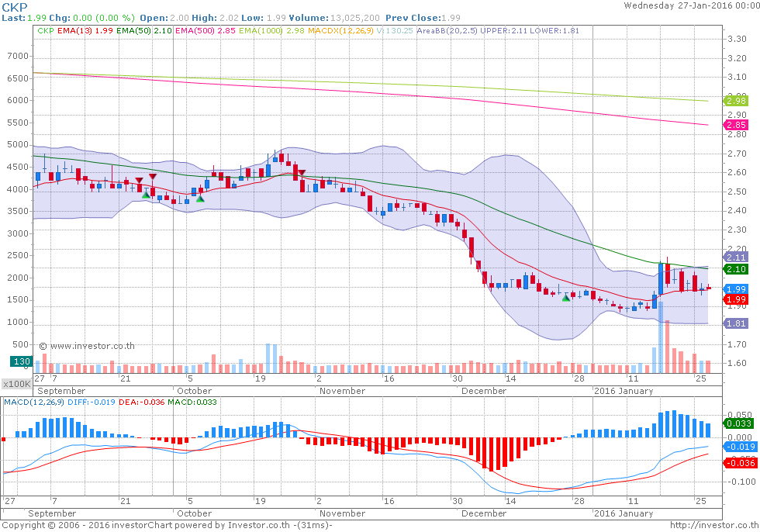Click the LOWER: 1.81 legend value
The image size is (760, 532).
pyautogui.click(x=554, y=30)
